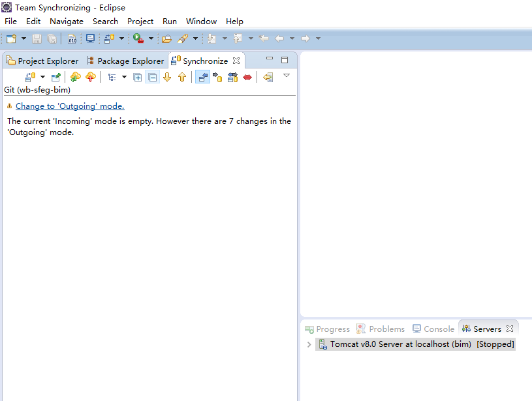The height and width of the screenshot is (401, 532).
Task: Click the New wizard icon in main toolbar
Action: (x=11, y=38)
